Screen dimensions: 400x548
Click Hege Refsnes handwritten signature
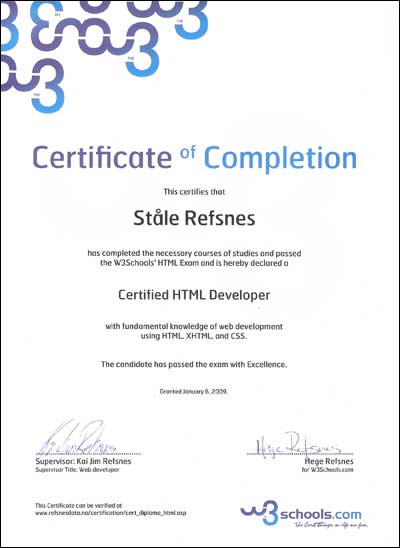[x=296, y=443]
